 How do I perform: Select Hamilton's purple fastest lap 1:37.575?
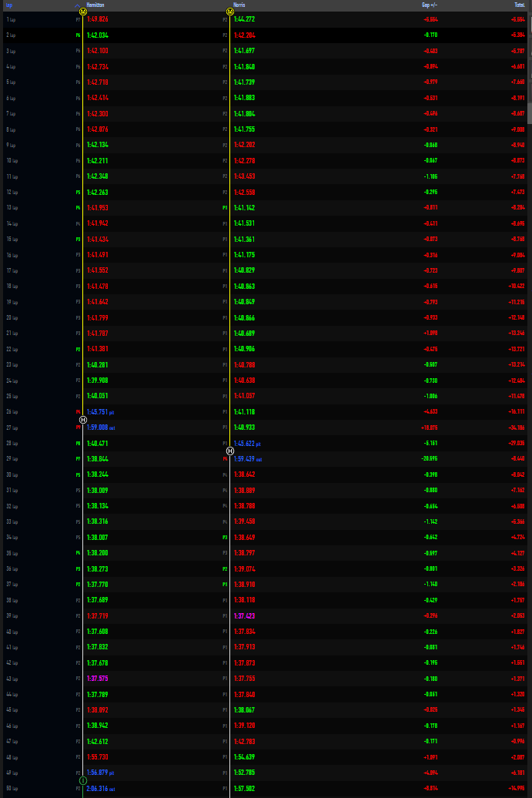98,679
